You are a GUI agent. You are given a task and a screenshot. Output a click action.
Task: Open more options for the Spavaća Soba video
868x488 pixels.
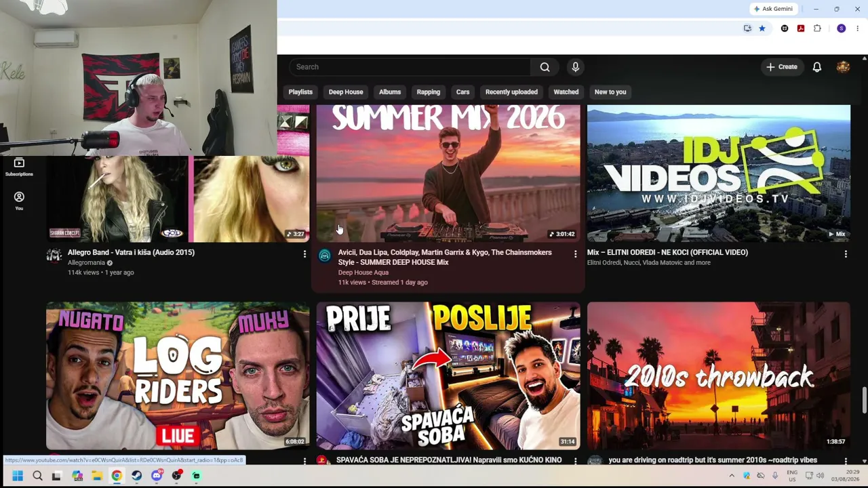[575, 460]
